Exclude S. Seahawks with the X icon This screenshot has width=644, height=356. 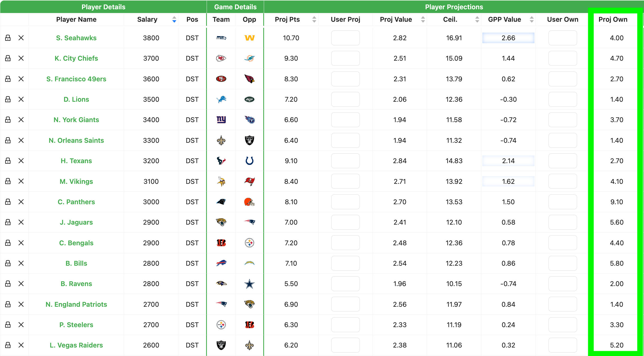pos(21,38)
